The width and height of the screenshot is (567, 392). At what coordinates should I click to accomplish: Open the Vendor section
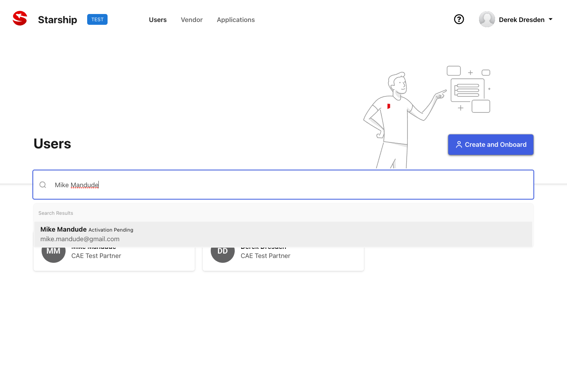tap(192, 20)
